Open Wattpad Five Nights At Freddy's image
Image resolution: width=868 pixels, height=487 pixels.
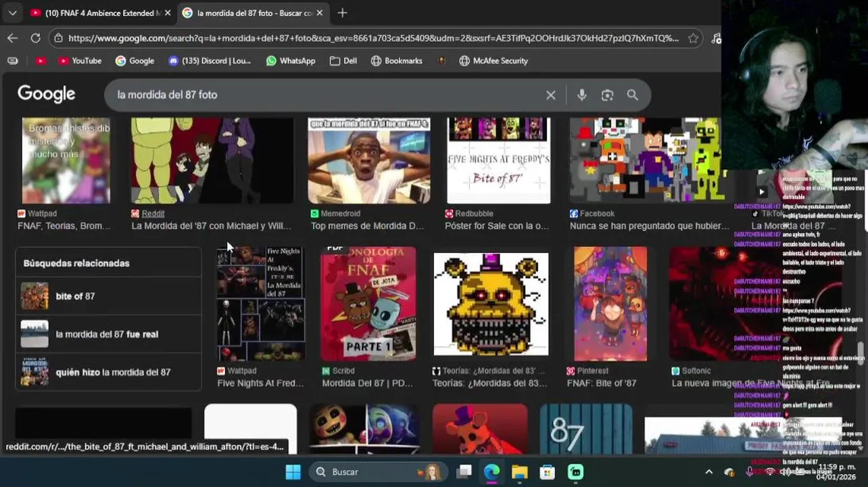(260, 304)
